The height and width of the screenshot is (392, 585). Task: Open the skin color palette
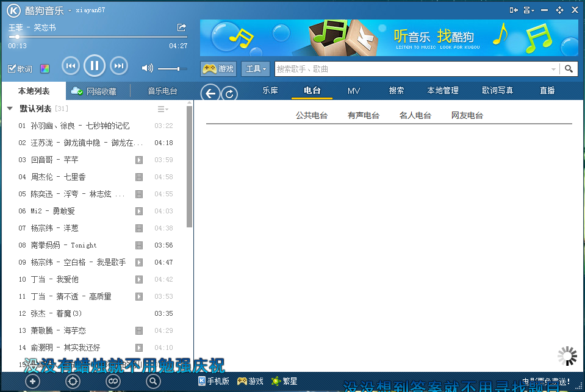click(45, 69)
